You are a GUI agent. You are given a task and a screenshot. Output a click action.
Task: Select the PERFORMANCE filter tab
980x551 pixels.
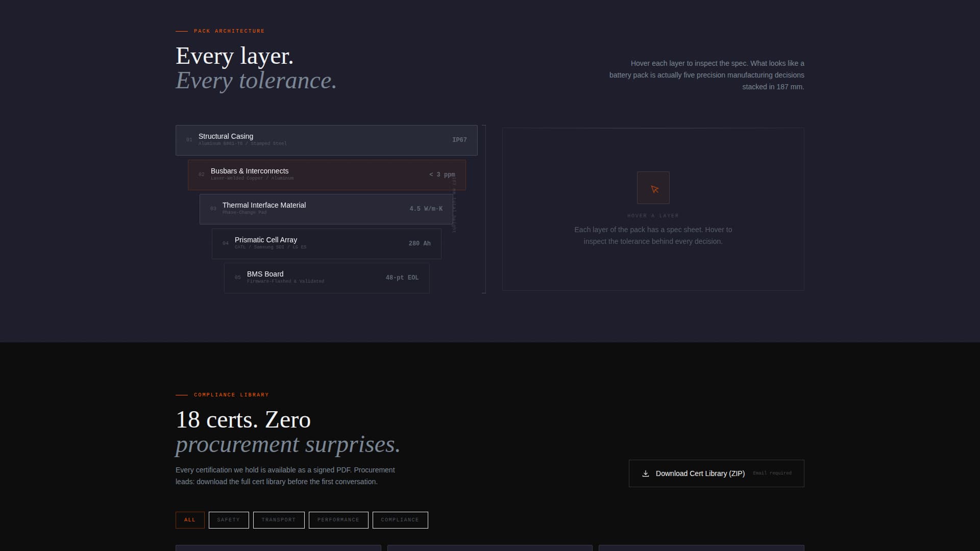(338, 520)
